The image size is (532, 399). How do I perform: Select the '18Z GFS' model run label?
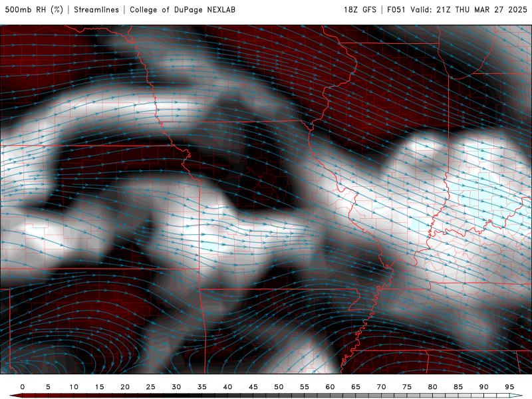pos(360,10)
